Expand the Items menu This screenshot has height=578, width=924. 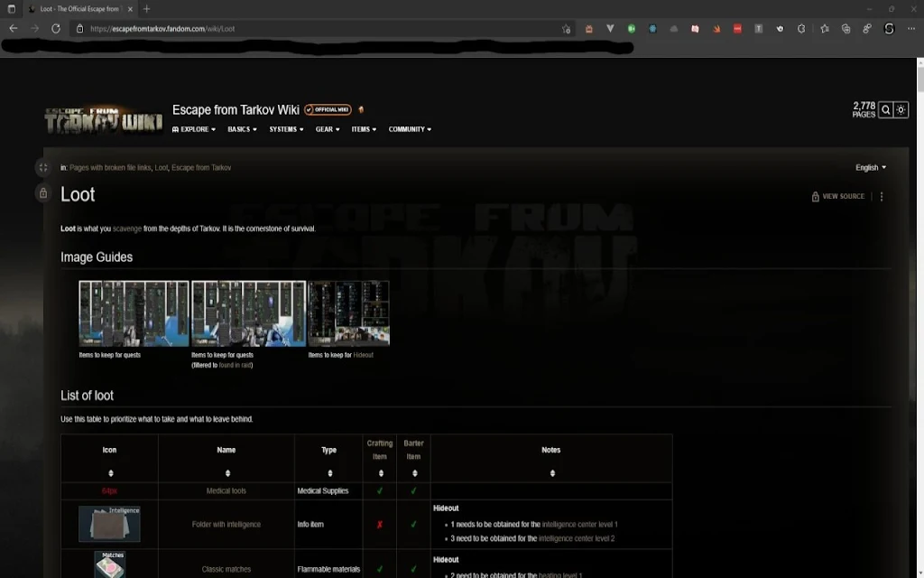pos(364,129)
